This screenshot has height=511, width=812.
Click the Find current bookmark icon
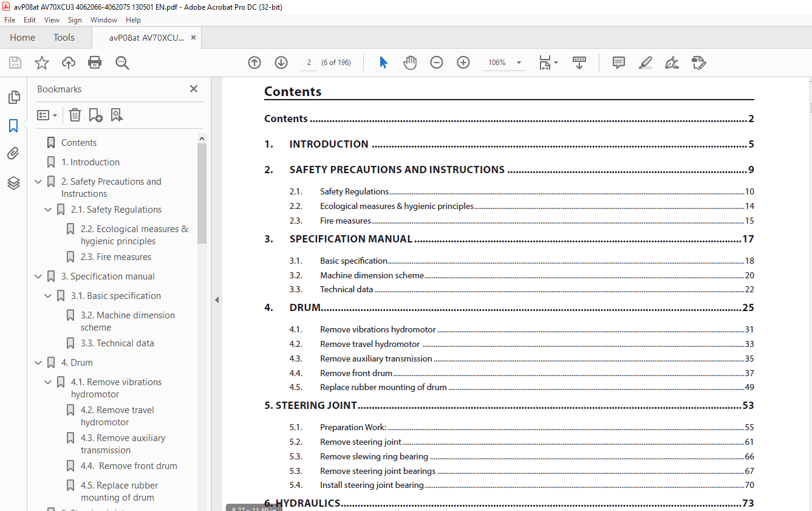117,115
